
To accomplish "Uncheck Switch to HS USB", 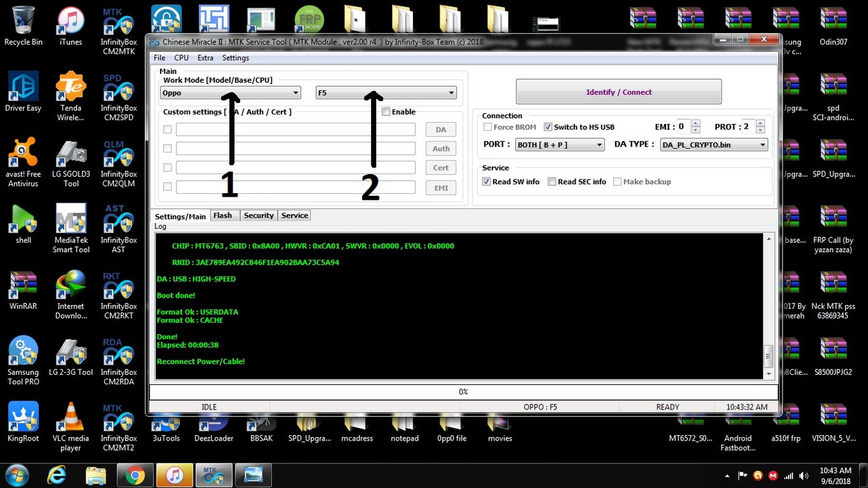I will coord(548,127).
